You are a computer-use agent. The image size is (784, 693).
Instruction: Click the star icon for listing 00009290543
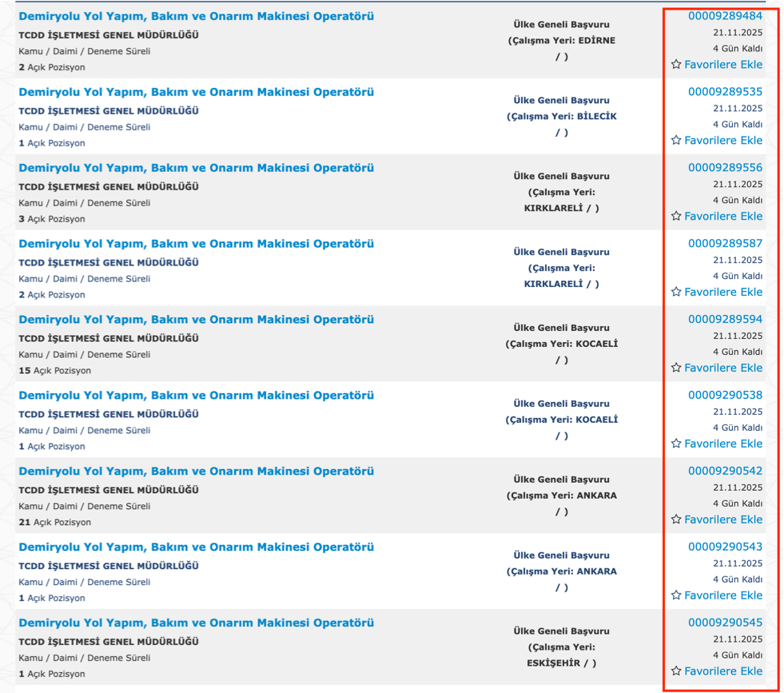tap(676, 595)
